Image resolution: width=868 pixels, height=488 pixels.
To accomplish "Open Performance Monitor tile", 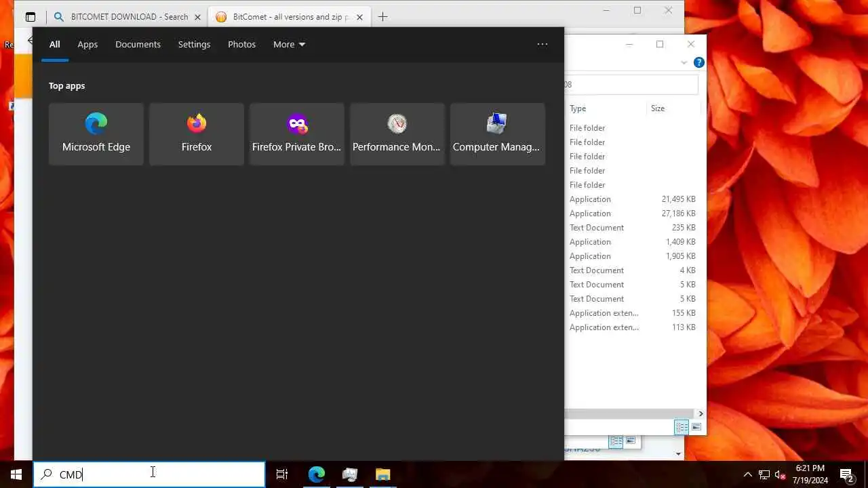I will (397, 134).
